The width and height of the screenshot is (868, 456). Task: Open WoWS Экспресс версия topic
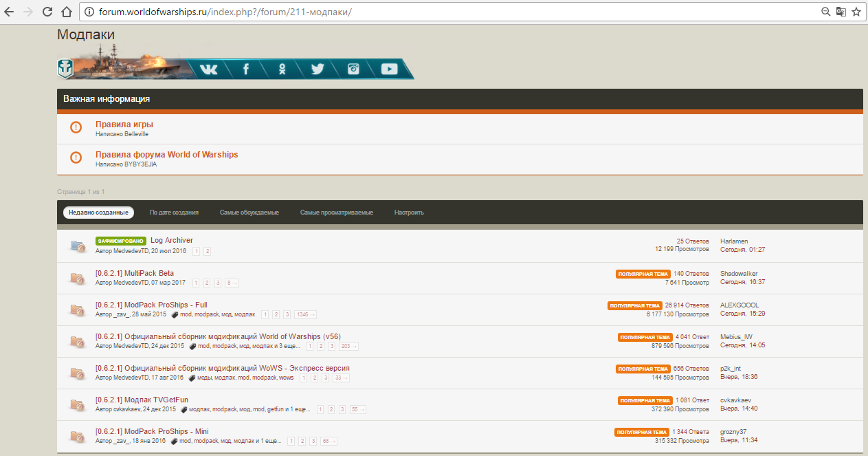click(x=223, y=368)
